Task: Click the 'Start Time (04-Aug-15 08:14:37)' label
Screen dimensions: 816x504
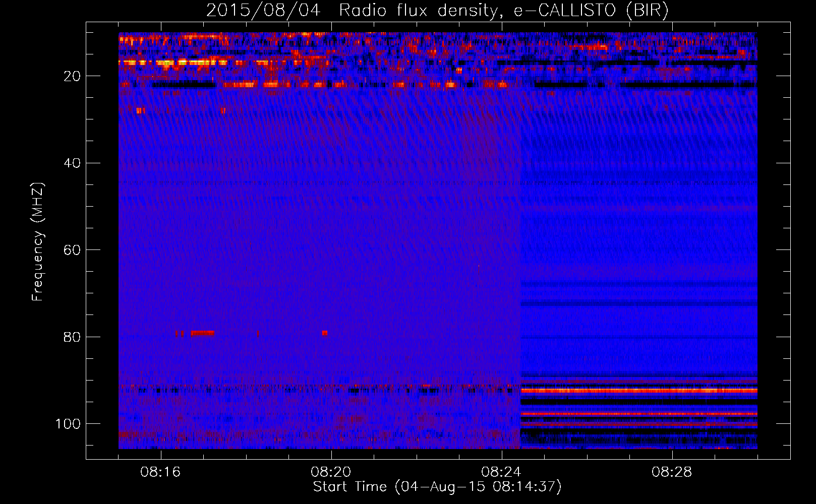Action: click(x=437, y=487)
